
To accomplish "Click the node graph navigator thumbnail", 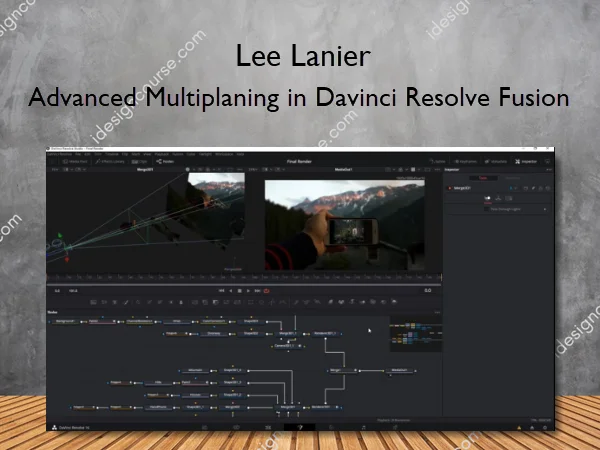I will pyautogui.click(x=416, y=334).
